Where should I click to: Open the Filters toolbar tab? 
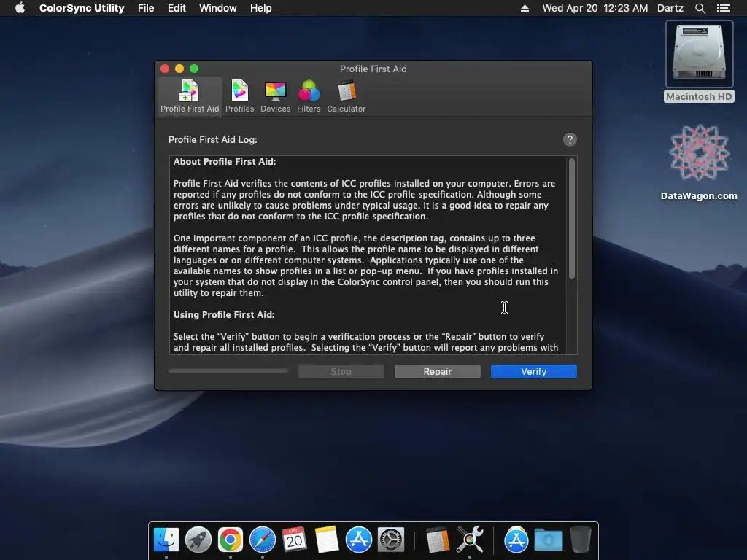coord(309,96)
